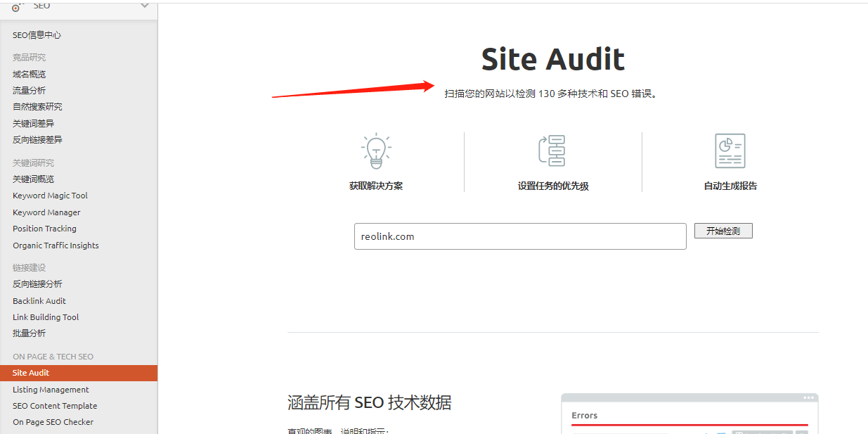Select 流量分析 in the sidebar
This screenshot has width=868, height=434.
coord(29,91)
